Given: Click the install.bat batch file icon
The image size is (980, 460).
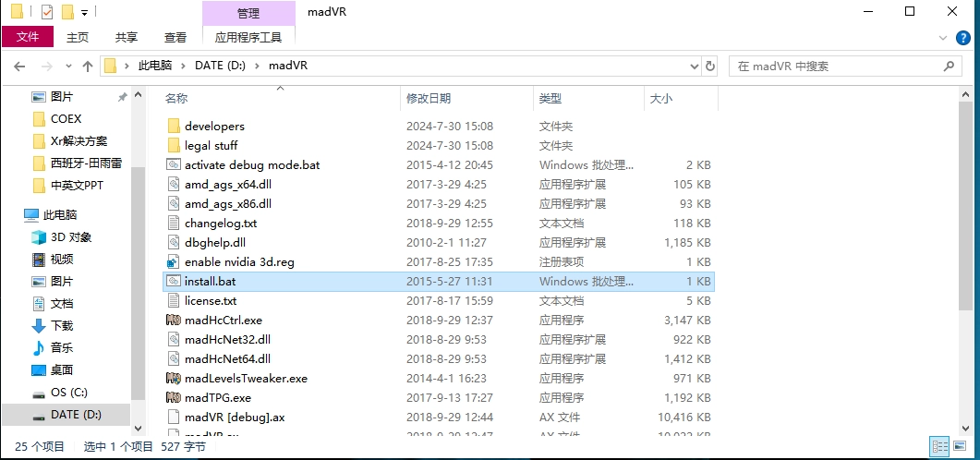Looking at the screenshot, I should click(x=174, y=281).
